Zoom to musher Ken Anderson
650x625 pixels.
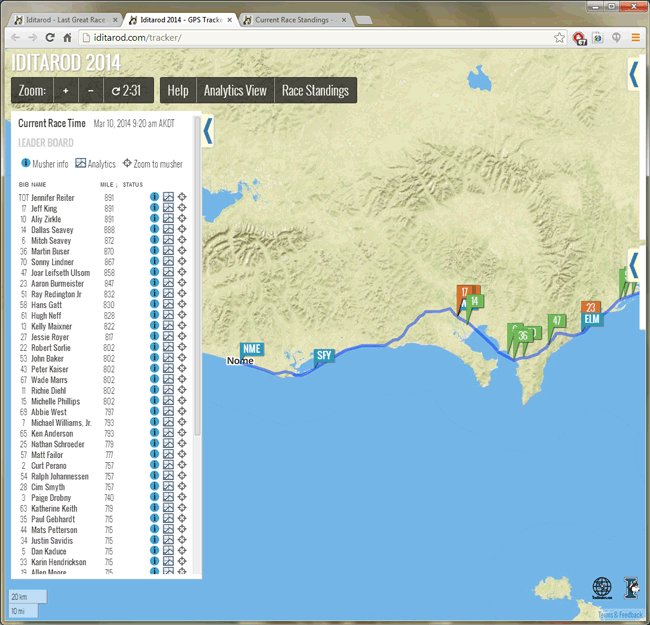pyautogui.click(x=182, y=433)
